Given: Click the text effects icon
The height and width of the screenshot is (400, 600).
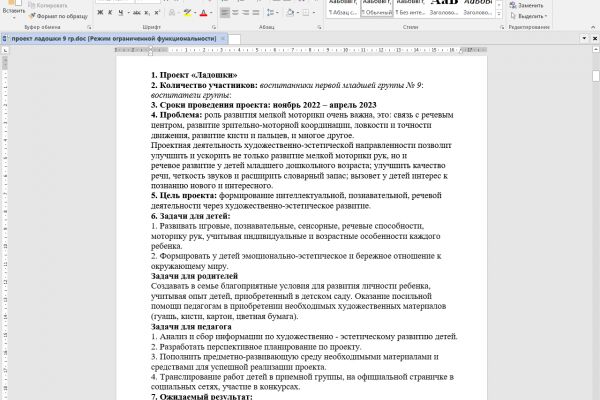Looking at the screenshot, I should tap(172, 13).
